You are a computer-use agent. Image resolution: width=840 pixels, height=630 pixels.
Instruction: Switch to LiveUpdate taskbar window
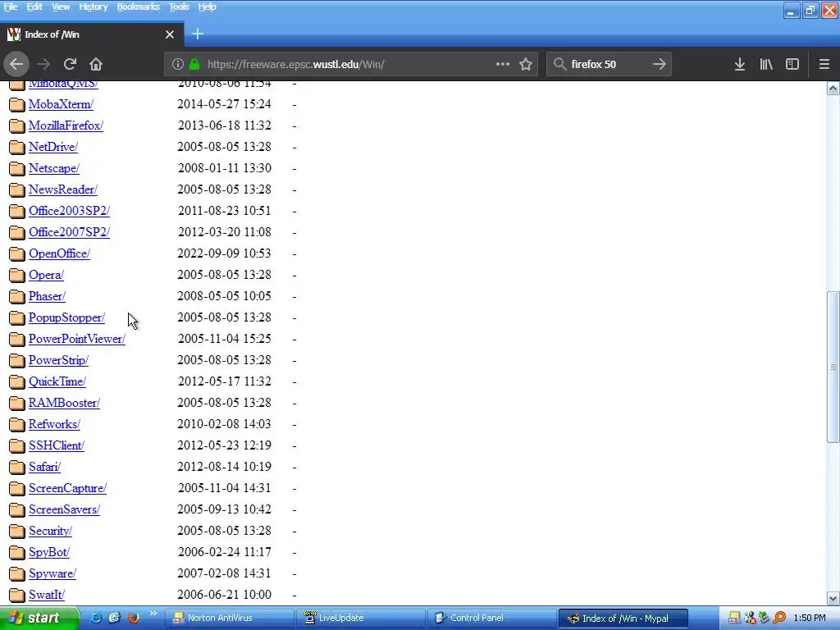361,618
